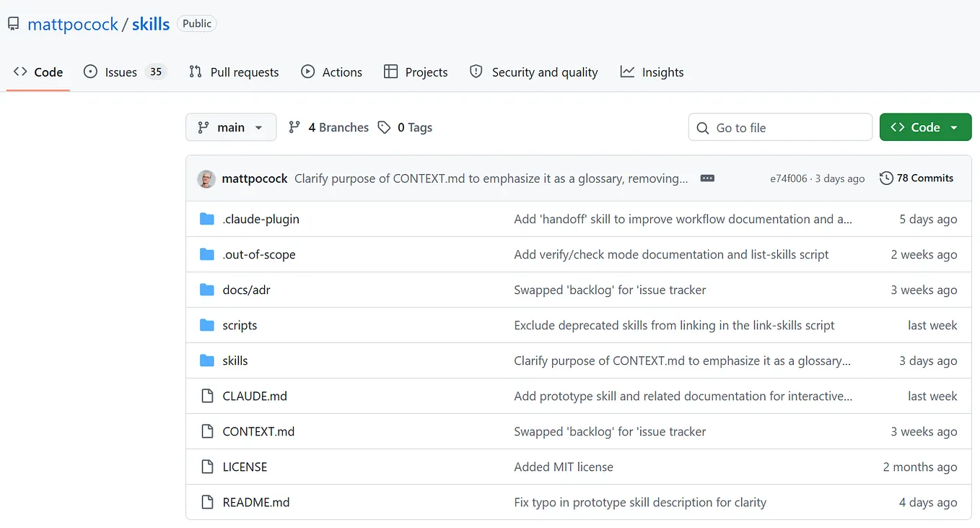The image size is (980, 528).
Task: Click the scripts folder icon
Action: click(x=207, y=325)
